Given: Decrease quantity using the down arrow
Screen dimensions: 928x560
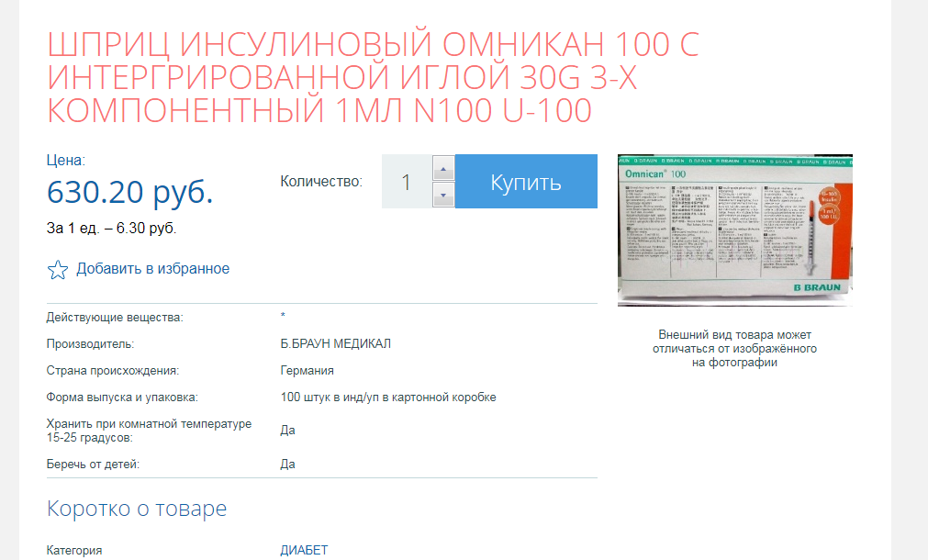Looking at the screenshot, I should (x=442, y=195).
